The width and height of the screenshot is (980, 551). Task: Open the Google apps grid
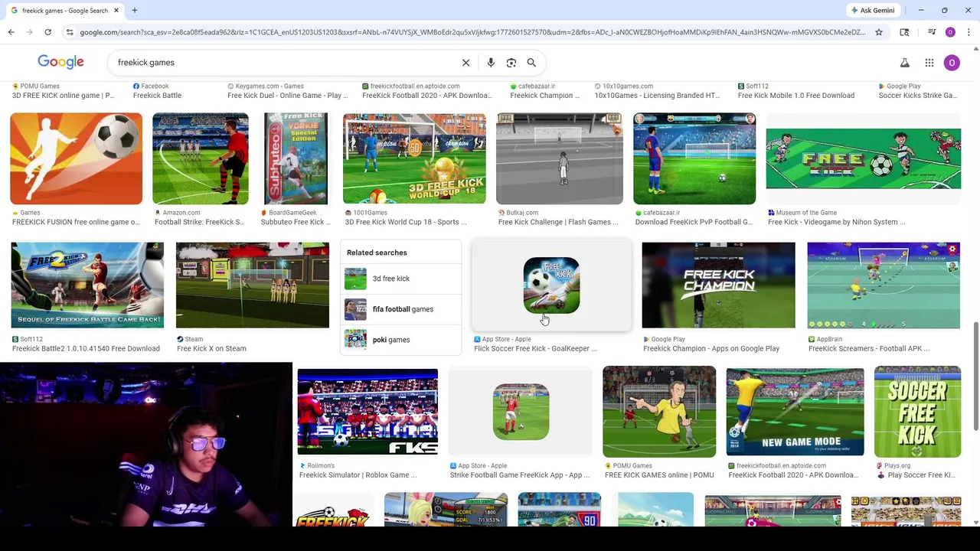coord(929,63)
